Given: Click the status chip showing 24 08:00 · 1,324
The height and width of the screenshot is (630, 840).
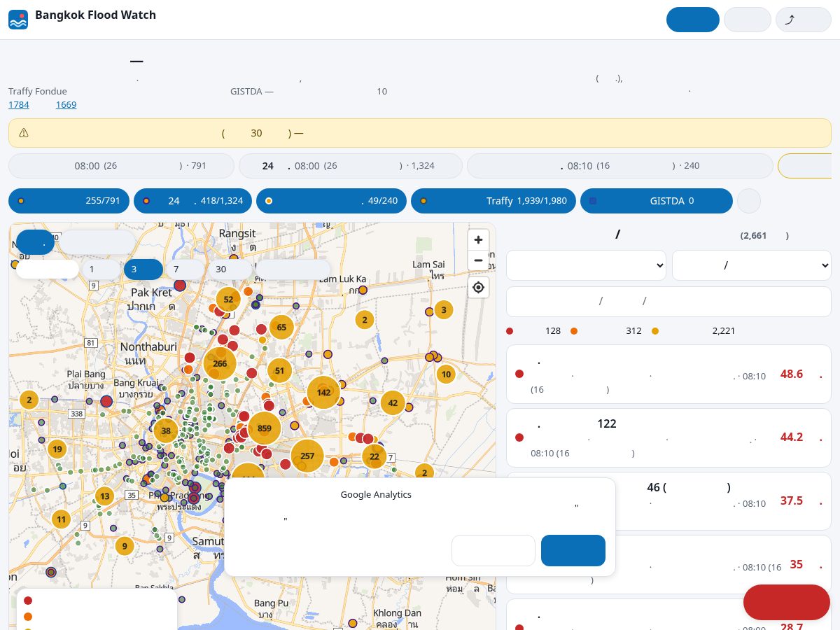Looking at the screenshot, I should 351,166.
